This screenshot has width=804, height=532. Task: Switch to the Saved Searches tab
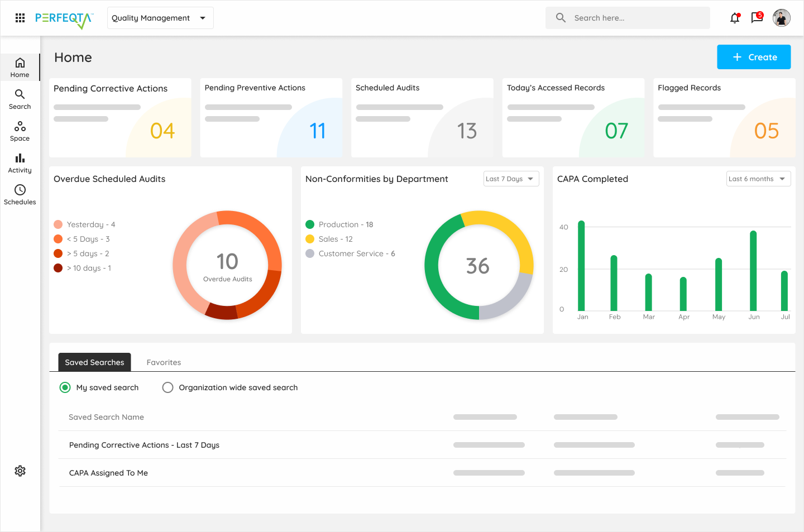click(x=94, y=362)
